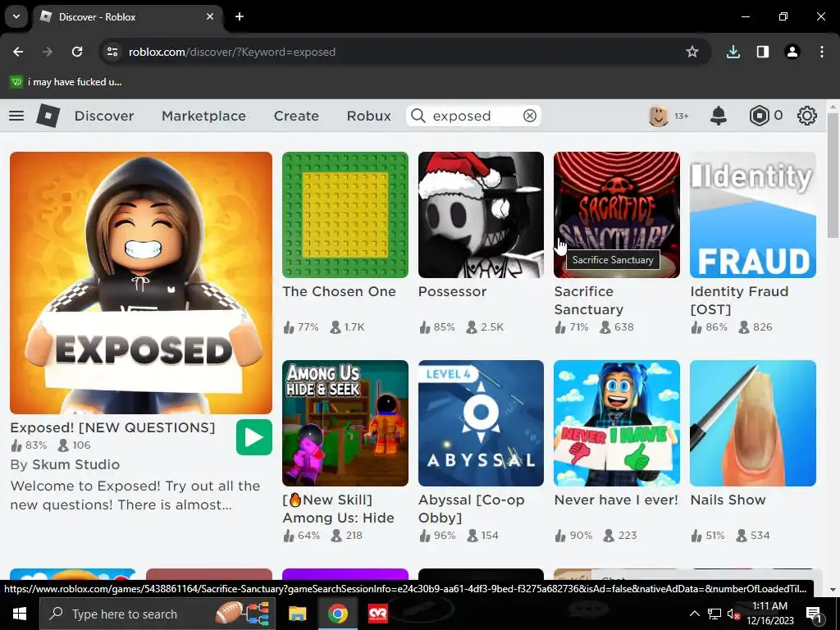The height and width of the screenshot is (630, 840).
Task: Open the Sacrifice Sanctuary title text
Action: [589, 300]
